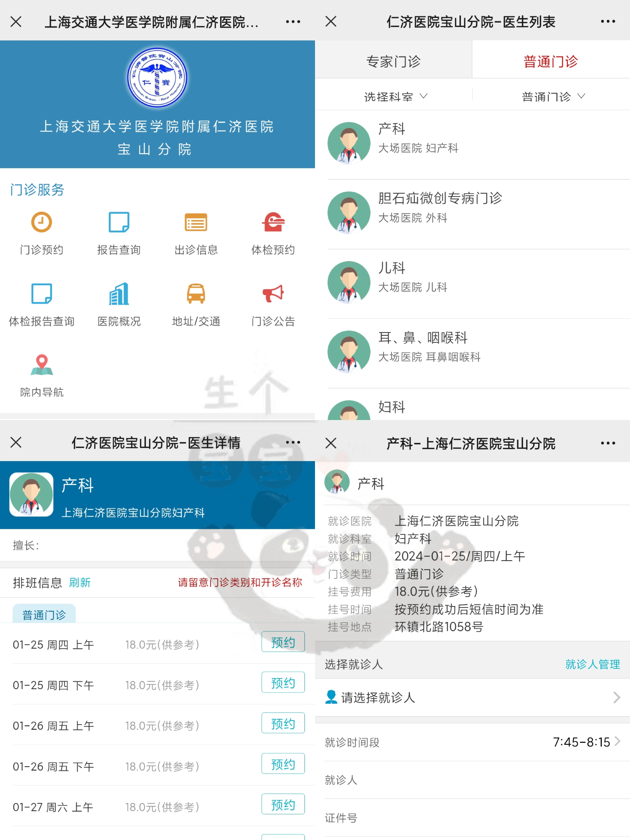Change 就诊时间段 7:45-8:15 slot
This screenshot has height=840, width=630.
coord(472,742)
